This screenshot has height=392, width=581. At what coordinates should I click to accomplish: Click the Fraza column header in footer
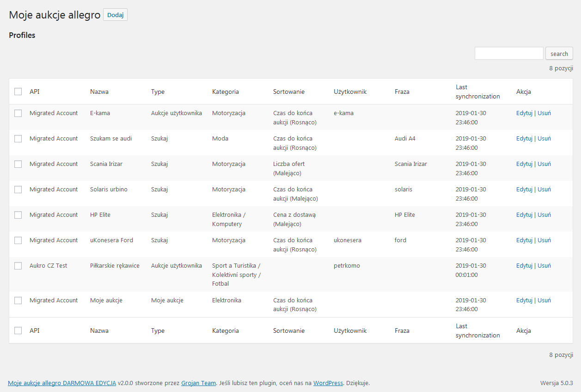[402, 331]
